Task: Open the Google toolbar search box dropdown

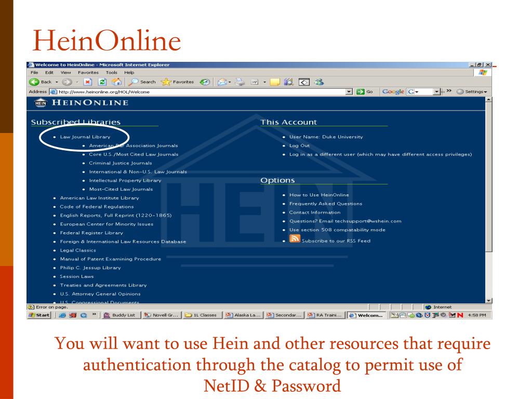Action: tap(436, 91)
